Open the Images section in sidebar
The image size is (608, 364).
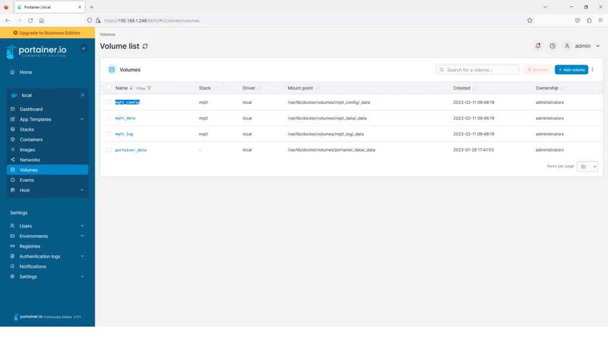27,150
